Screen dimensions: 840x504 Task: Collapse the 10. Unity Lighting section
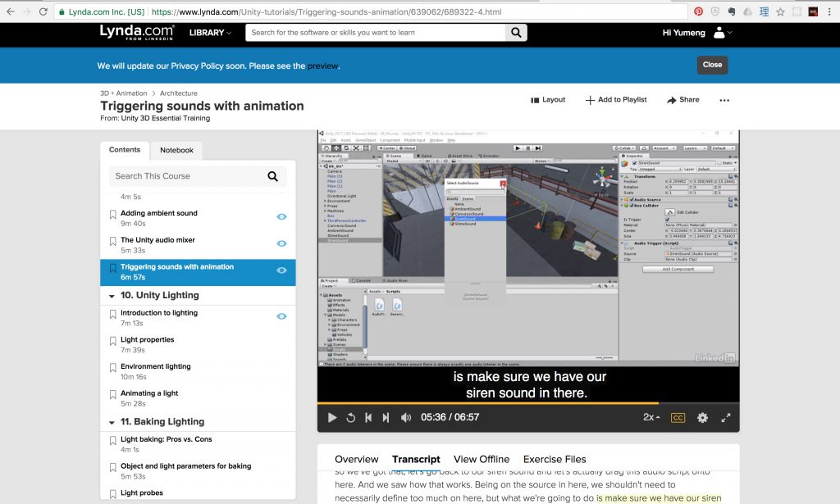coord(112,296)
